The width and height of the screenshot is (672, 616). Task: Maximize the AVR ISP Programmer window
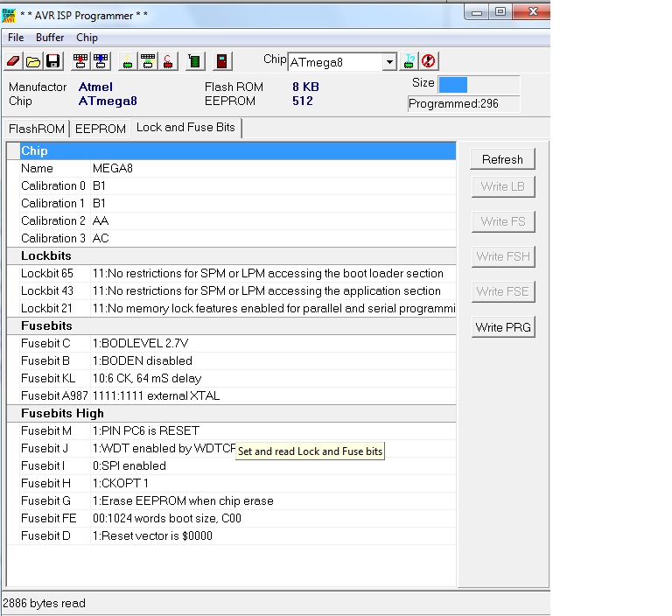point(500,12)
